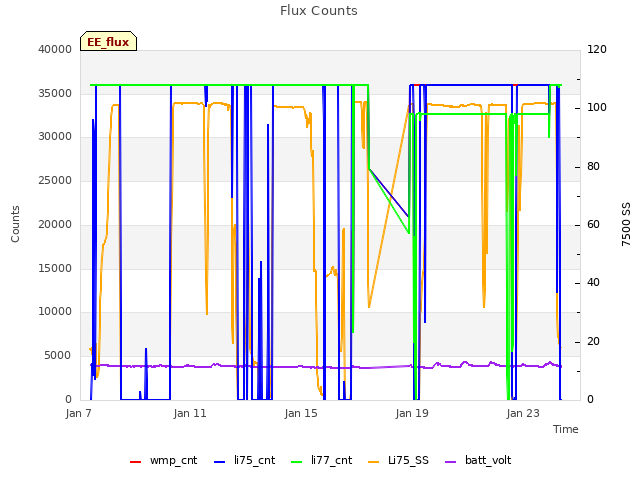Click the red wmp_cnt legend swatch
The width and height of the screenshot is (640, 480).
pyautogui.click(x=135, y=462)
